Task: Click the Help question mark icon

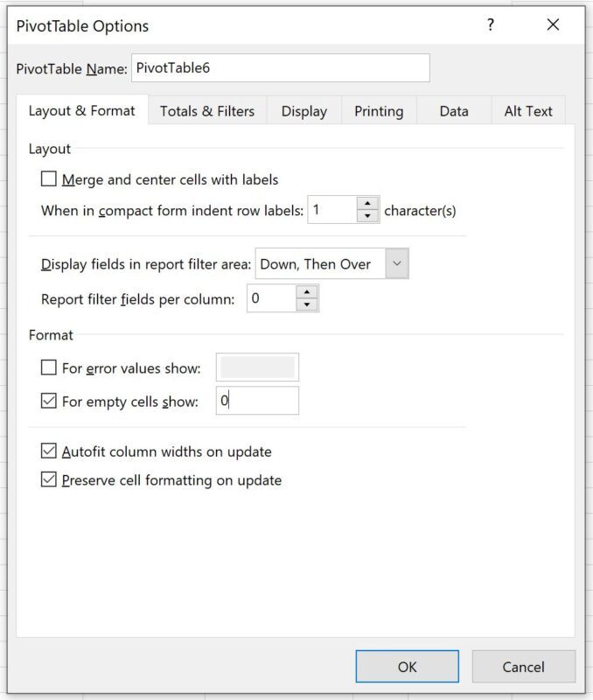Action: (491, 25)
